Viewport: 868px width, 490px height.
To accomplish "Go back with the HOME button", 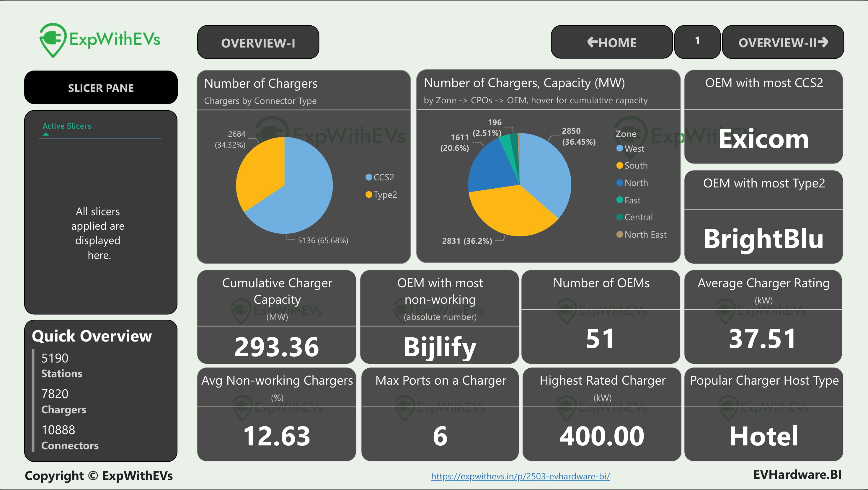I will [x=611, y=42].
